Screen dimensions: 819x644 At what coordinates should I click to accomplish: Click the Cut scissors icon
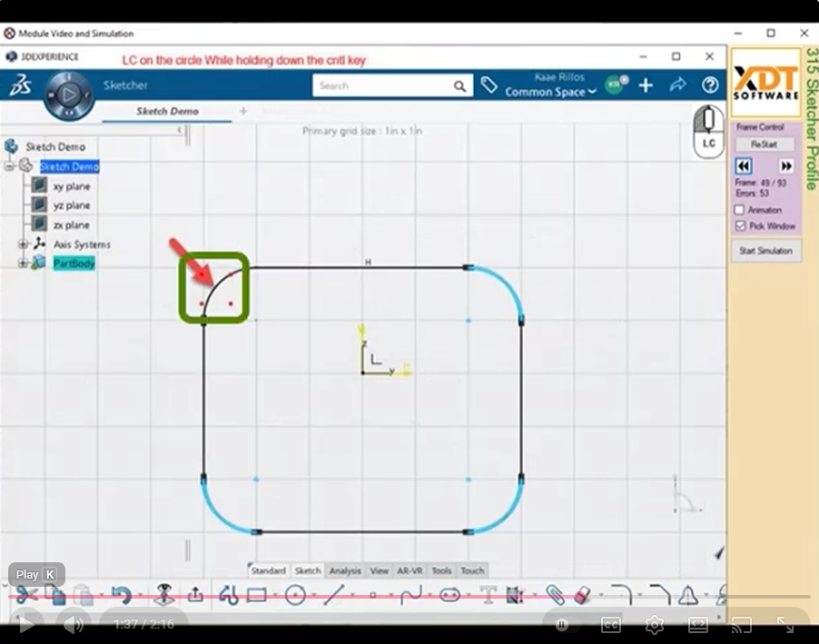(26, 595)
